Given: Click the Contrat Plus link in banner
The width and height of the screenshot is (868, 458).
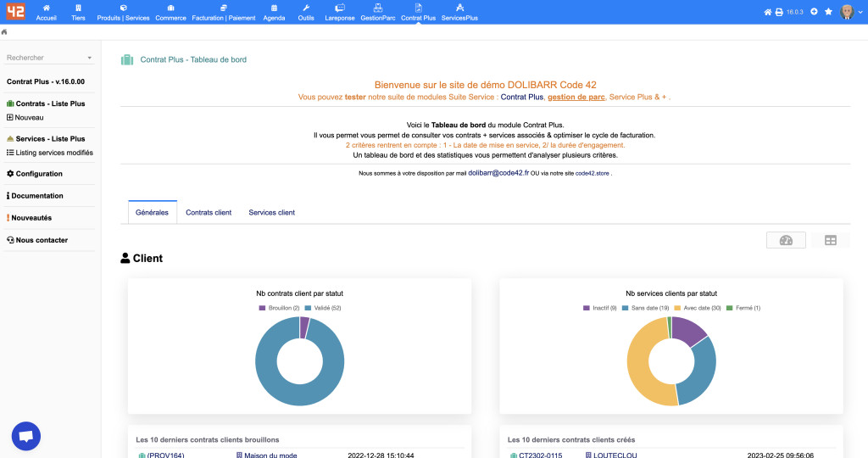Looking at the screenshot, I should coord(521,97).
